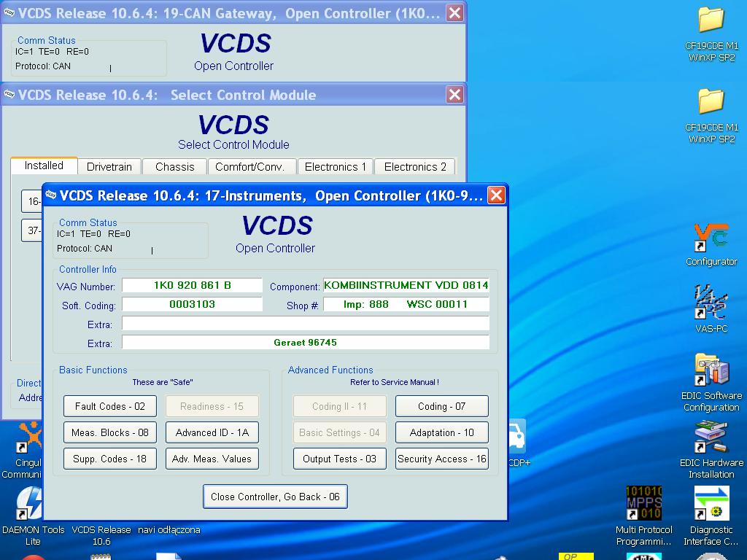Image resolution: width=747 pixels, height=560 pixels.
Task: Start Output Tests - 03
Action: coord(340,459)
